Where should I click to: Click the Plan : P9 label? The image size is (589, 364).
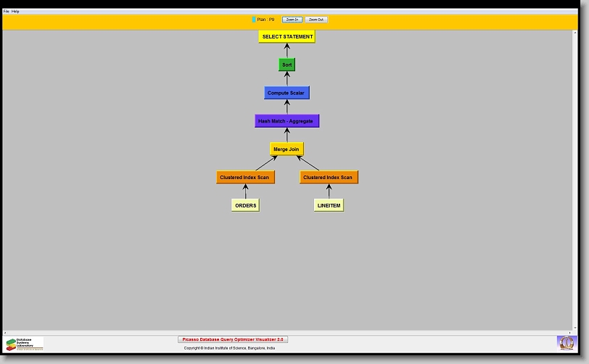tap(266, 20)
